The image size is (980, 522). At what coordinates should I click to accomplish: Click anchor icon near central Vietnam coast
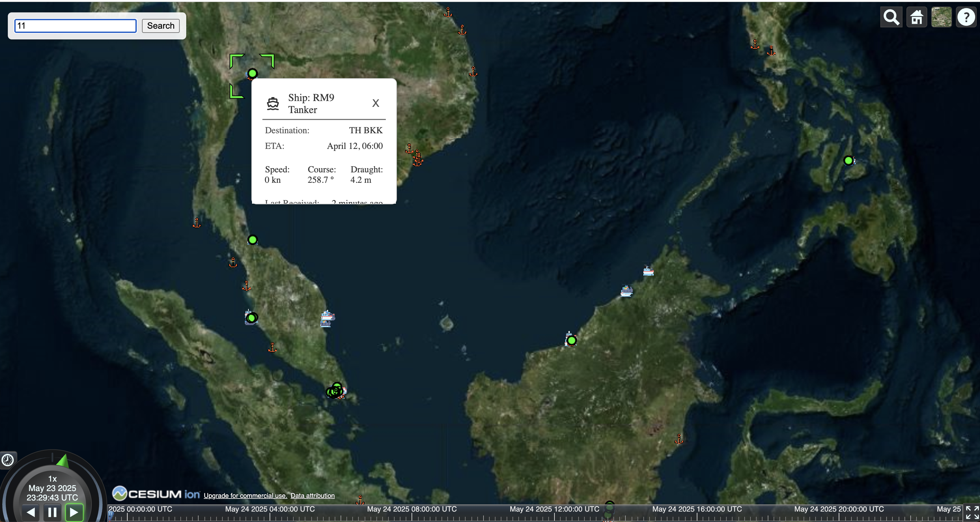(473, 71)
